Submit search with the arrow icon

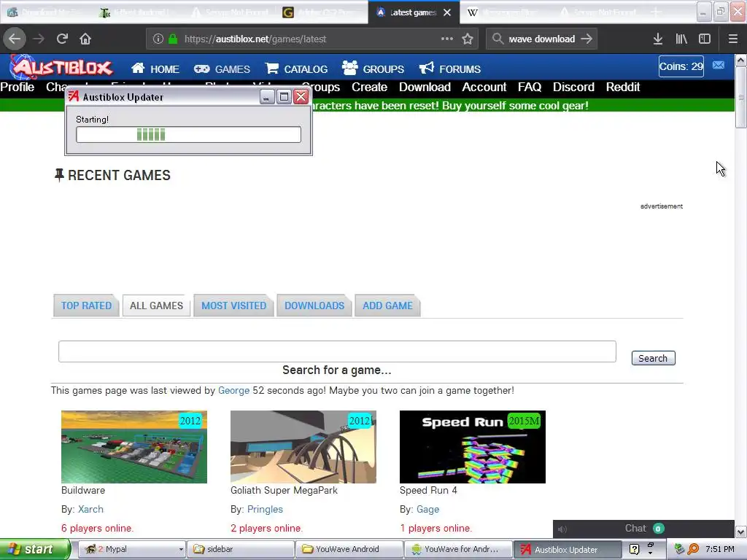(587, 39)
